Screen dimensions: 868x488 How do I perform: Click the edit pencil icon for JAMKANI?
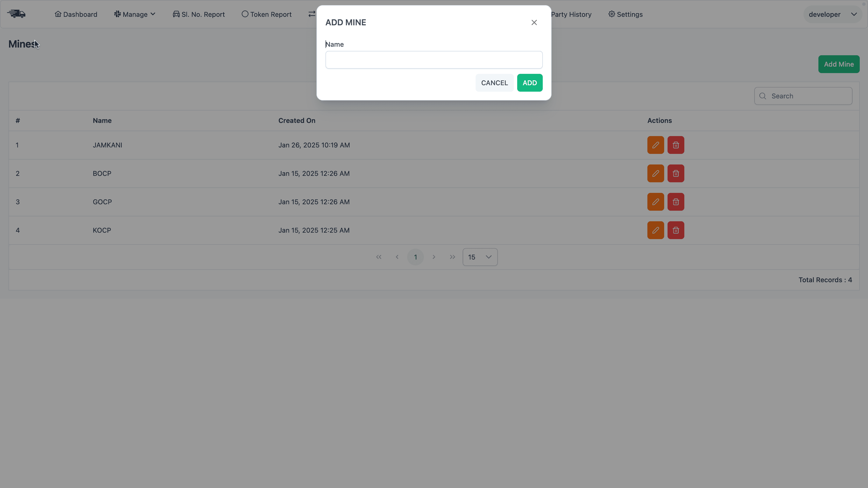[x=655, y=145]
